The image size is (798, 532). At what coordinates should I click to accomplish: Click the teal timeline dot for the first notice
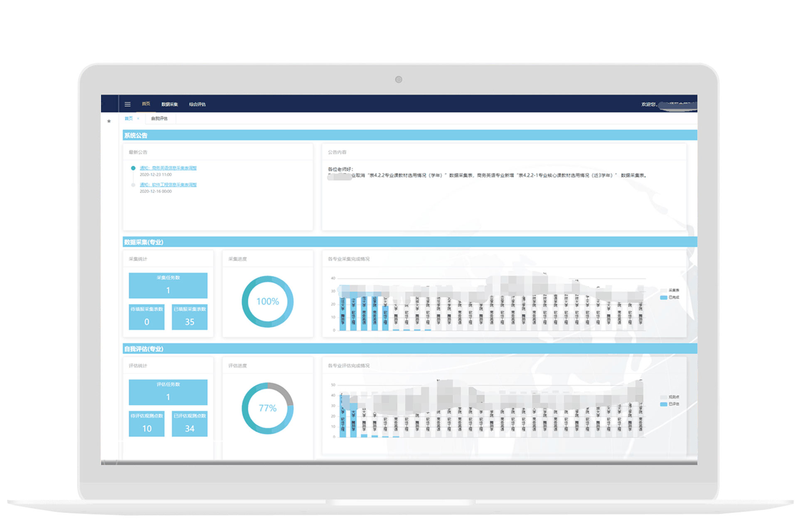(x=133, y=168)
